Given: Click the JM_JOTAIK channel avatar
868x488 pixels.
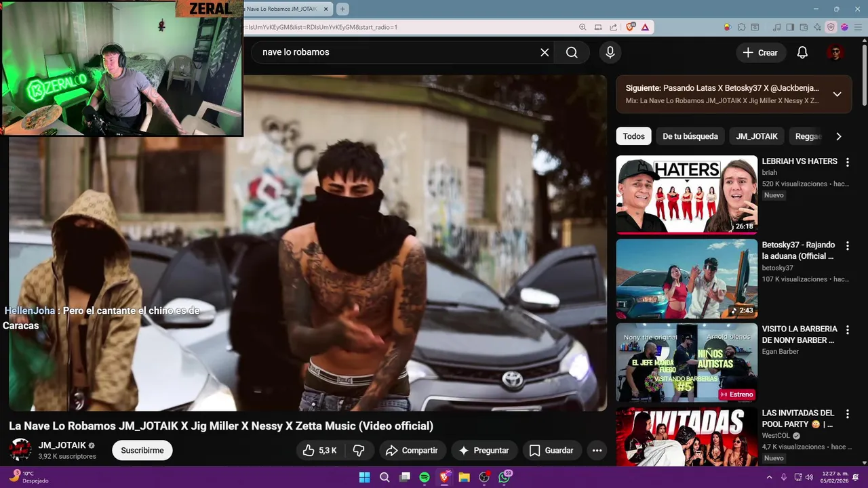Looking at the screenshot, I should point(20,450).
